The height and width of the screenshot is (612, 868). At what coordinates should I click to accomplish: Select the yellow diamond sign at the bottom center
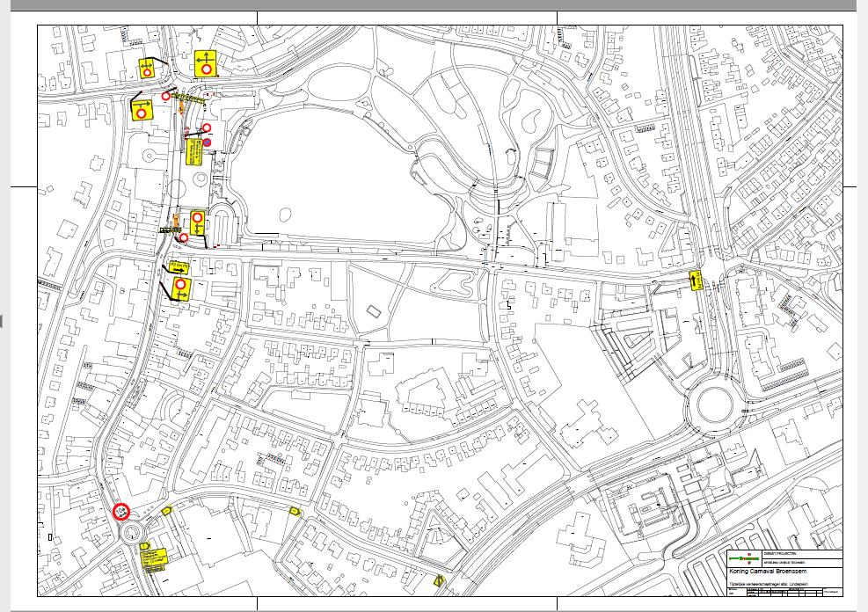tap(439, 579)
